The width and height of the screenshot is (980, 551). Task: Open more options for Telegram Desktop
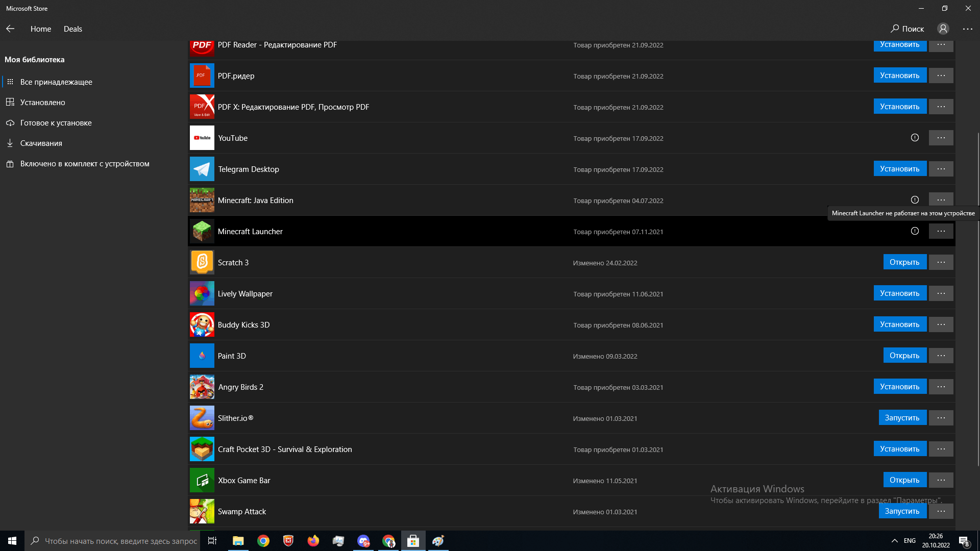tap(941, 169)
